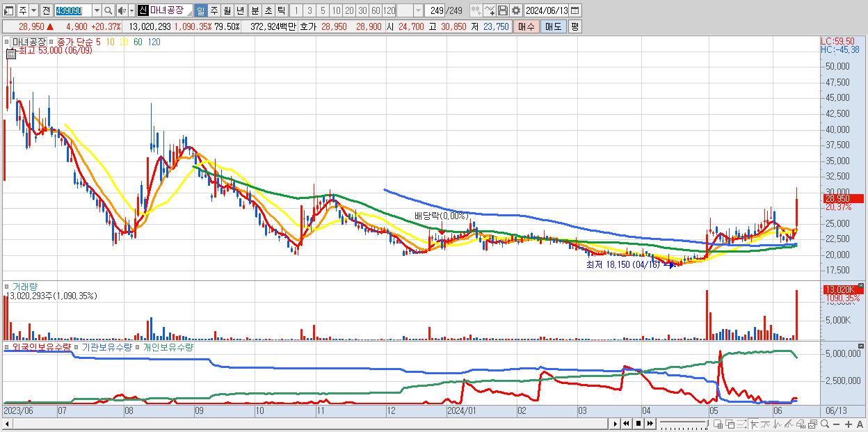Click the peak-line icon next to crosshair tool
The width and height of the screenshot is (868, 432).
766,424
